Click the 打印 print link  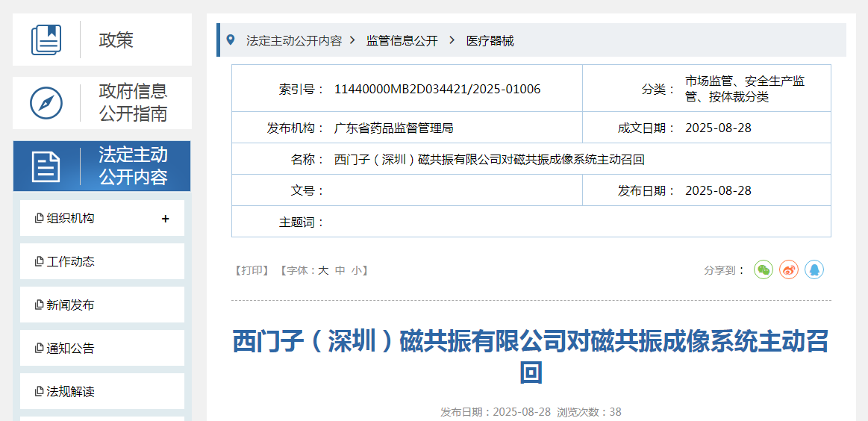(x=252, y=270)
